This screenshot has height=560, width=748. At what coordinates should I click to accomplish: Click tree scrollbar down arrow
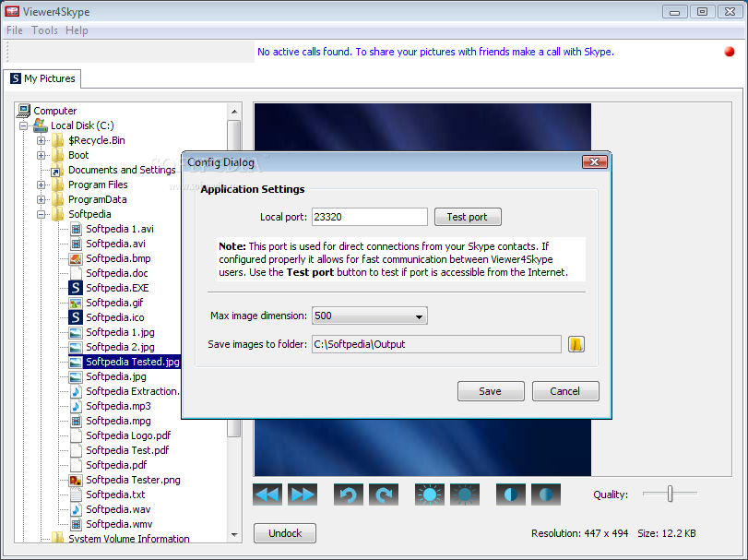coord(234,535)
